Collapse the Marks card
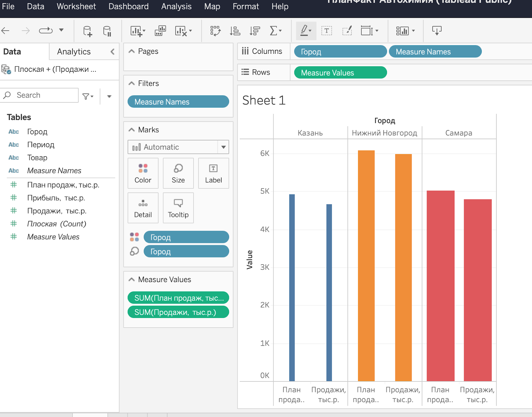The image size is (532, 417). (132, 130)
